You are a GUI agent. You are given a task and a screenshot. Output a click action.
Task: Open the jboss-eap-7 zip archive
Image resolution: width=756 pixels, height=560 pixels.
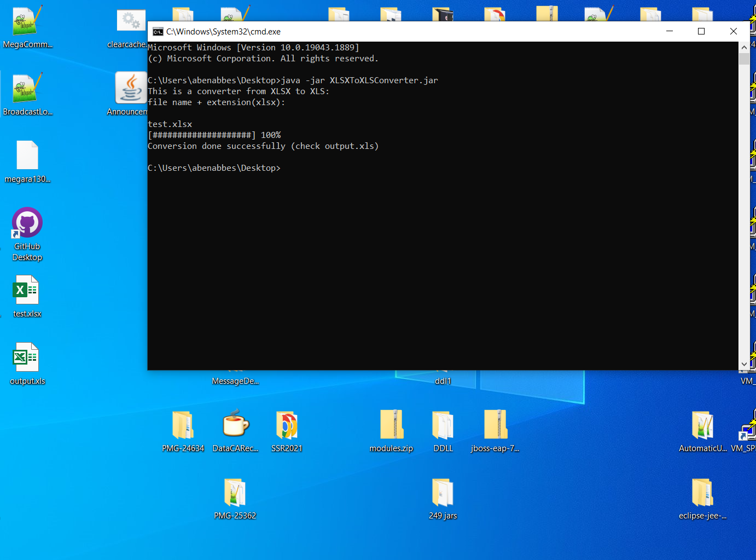(495, 424)
